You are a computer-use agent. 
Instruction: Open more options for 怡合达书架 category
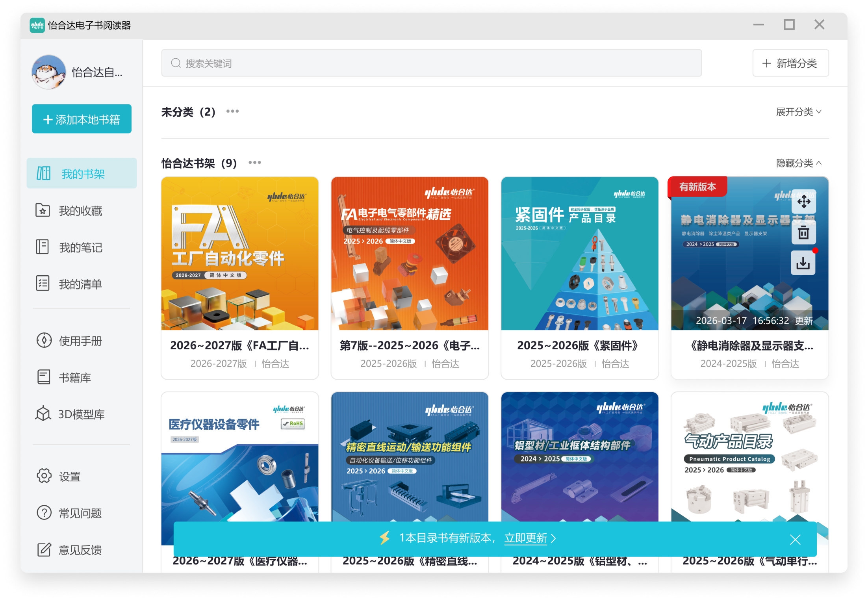254,163
